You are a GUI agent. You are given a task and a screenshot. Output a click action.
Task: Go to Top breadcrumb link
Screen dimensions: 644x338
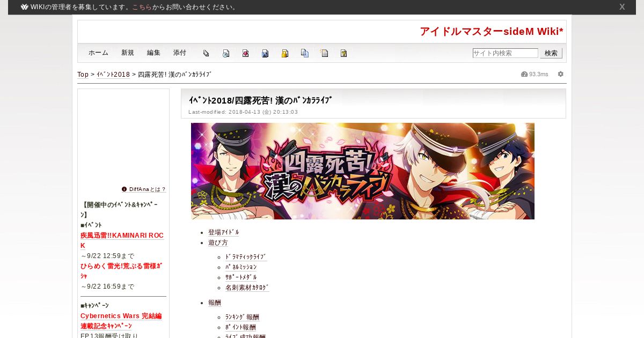pyautogui.click(x=83, y=75)
